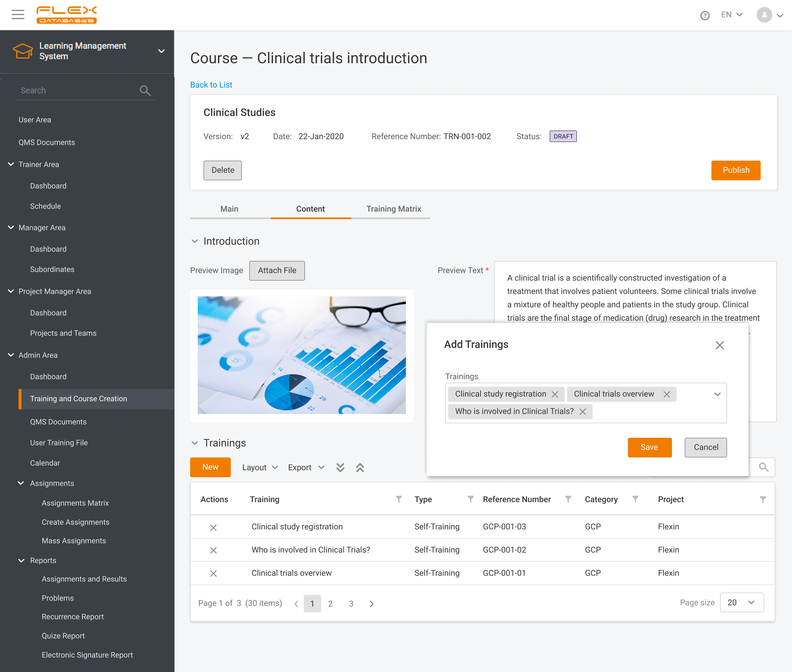
Task: Switch to the Training Matrix tab
Action: tap(393, 209)
